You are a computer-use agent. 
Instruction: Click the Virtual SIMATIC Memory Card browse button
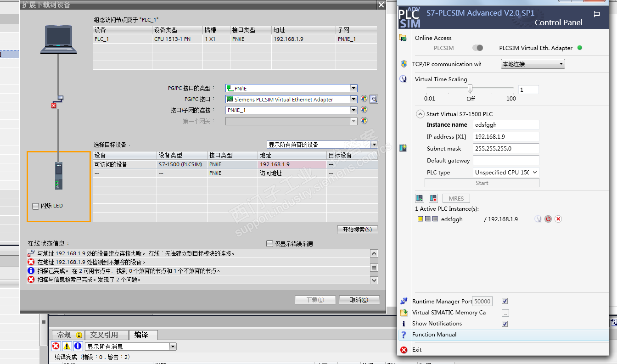point(505,313)
